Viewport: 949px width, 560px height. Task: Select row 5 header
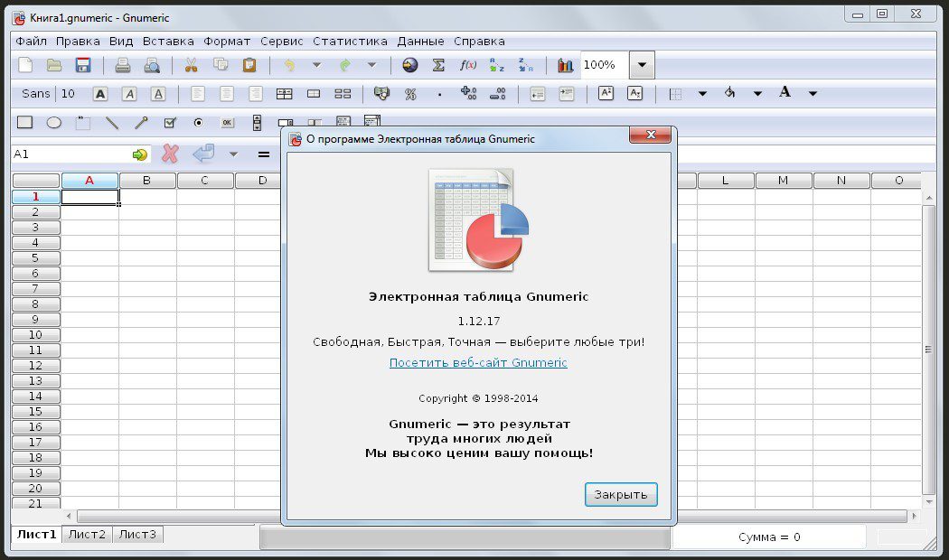(36, 258)
